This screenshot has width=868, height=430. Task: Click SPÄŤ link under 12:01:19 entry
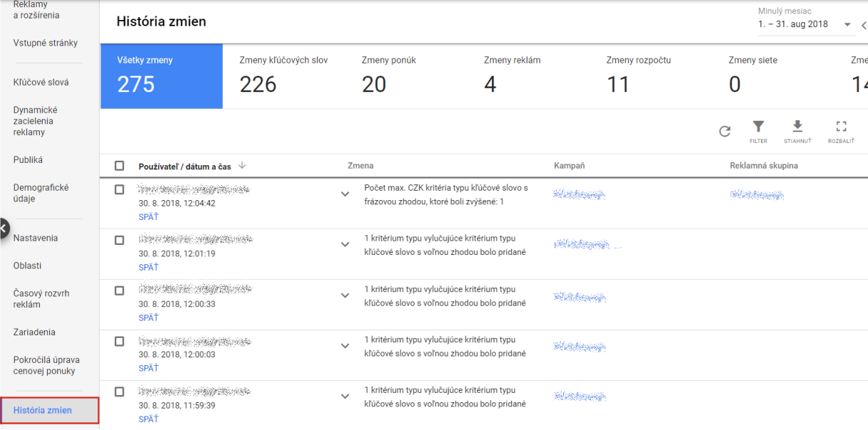[x=148, y=268]
